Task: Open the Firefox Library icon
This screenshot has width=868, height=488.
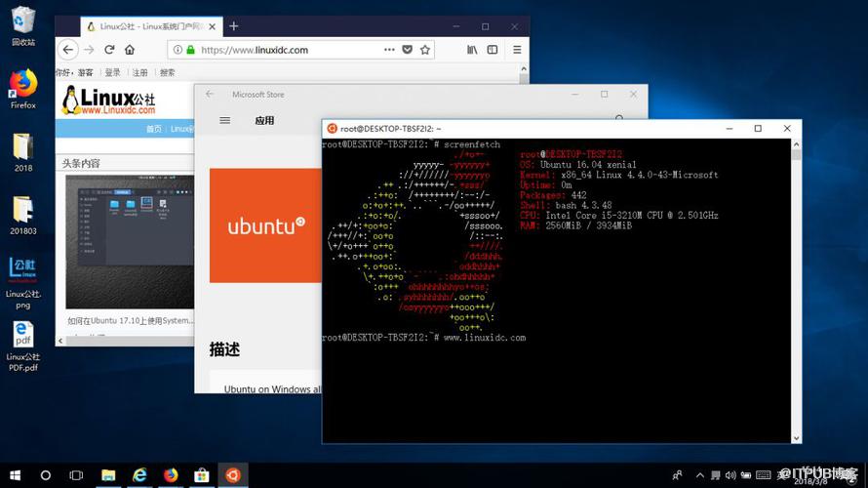Action: [472, 50]
